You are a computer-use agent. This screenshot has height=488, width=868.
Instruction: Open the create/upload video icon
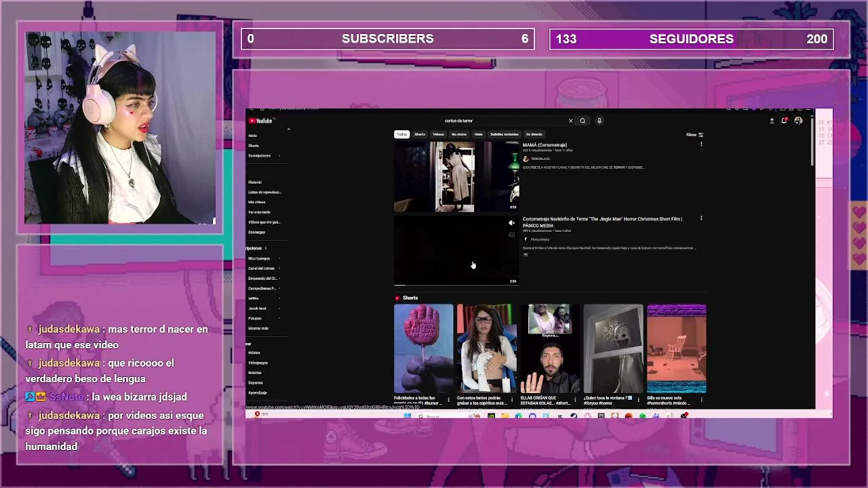[x=772, y=121]
